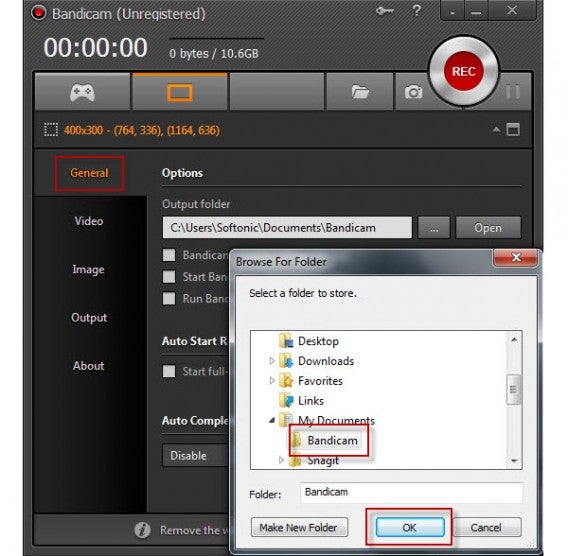Click the dotted rectangle target-area icon
The height and width of the screenshot is (556, 568).
51,130
